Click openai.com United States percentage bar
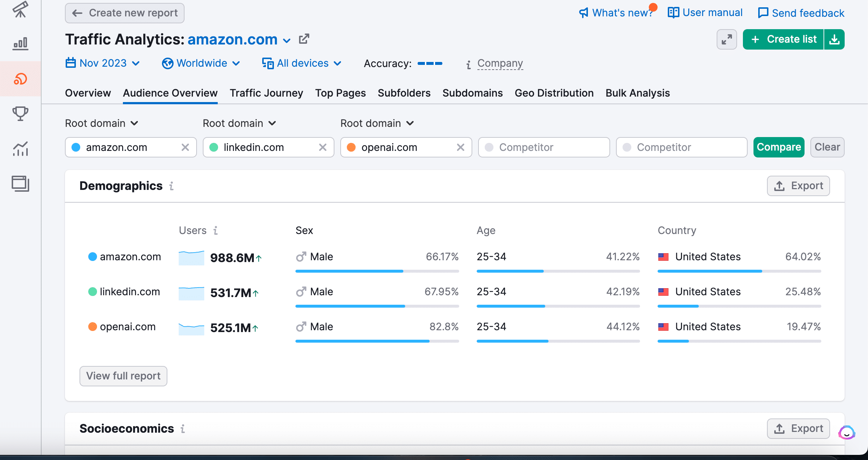The height and width of the screenshot is (460, 868). (x=739, y=341)
